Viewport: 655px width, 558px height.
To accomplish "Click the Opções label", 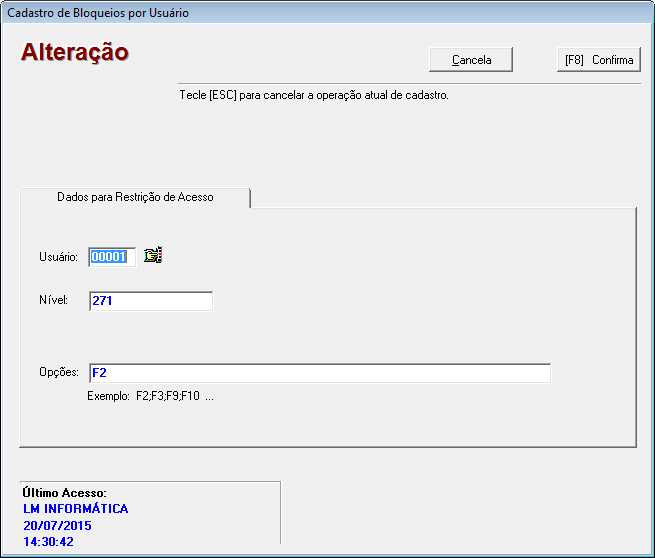I will pos(58,373).
